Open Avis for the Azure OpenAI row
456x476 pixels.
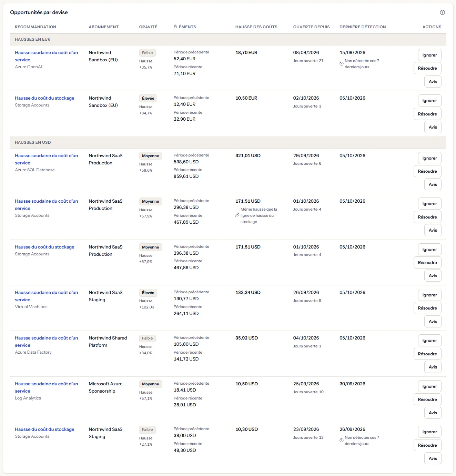click(433, 82)
